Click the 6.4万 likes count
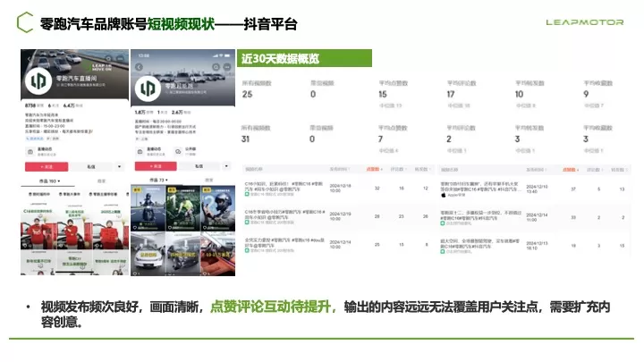Screen dimensions: 644x362 [70, 105]
